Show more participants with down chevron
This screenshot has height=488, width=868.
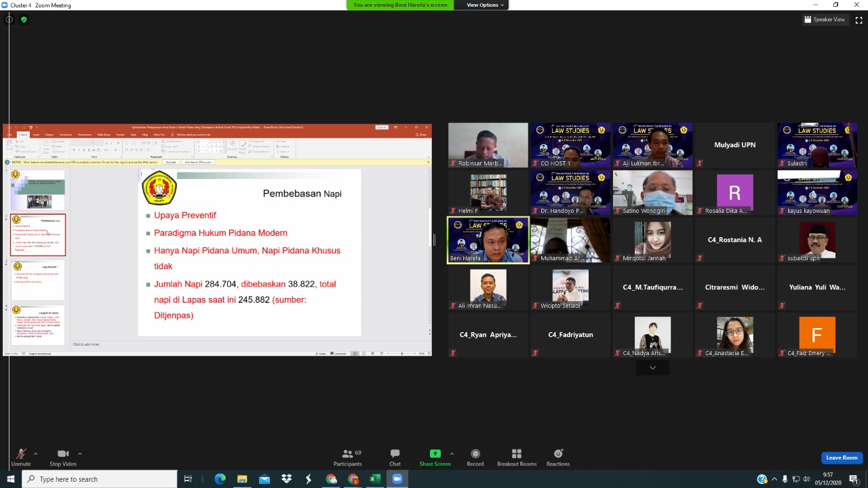coord(652,367)
